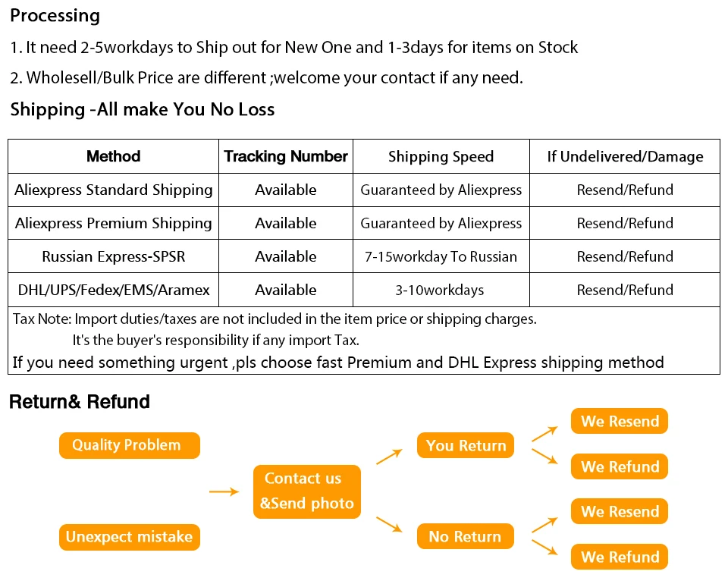
Task: Click the top We Resend button
Action: click(x=620, y=421)
